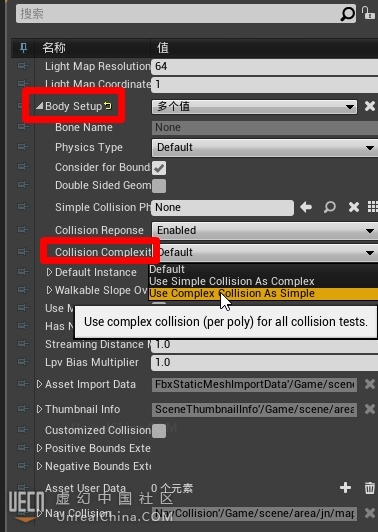
Task: Clear the Nav Collision reference
Action: [x=370, y=513]
